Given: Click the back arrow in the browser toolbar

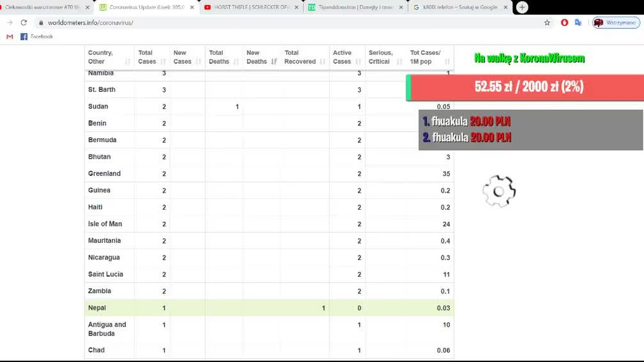Looking at the screenshot, I should [x=10, y=23].
